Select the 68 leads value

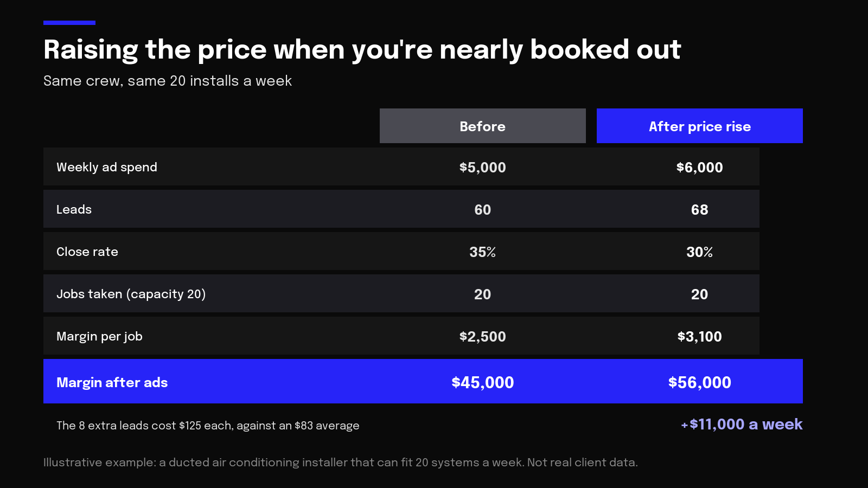click(x=699, y=210)
